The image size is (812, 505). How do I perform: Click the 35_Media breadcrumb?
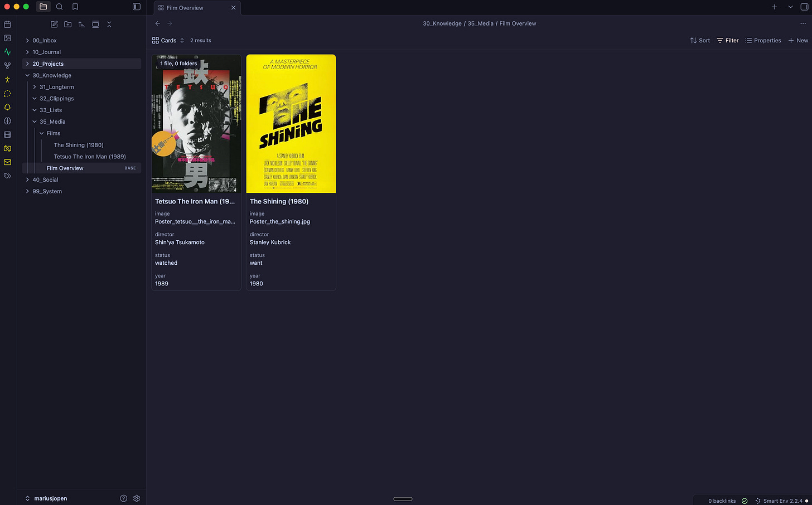pyautogui.click(x=480, y=23)
